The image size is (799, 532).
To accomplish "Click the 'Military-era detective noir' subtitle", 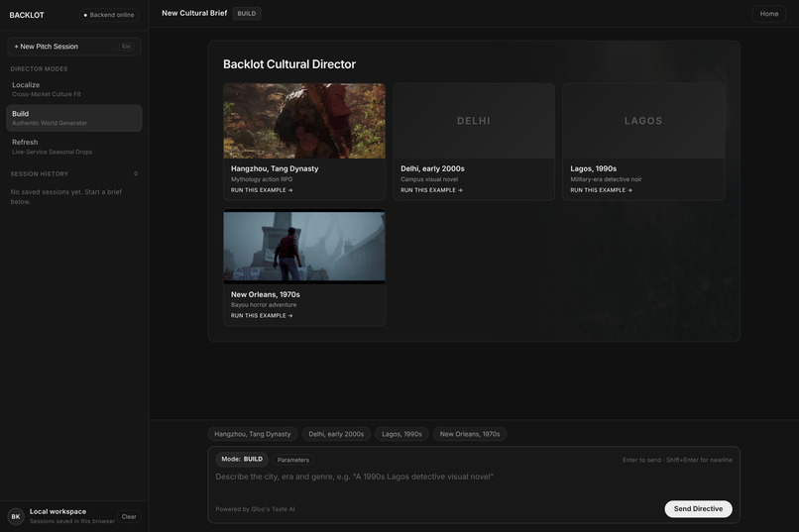I will pyautogui.click(x=607, y=179).
